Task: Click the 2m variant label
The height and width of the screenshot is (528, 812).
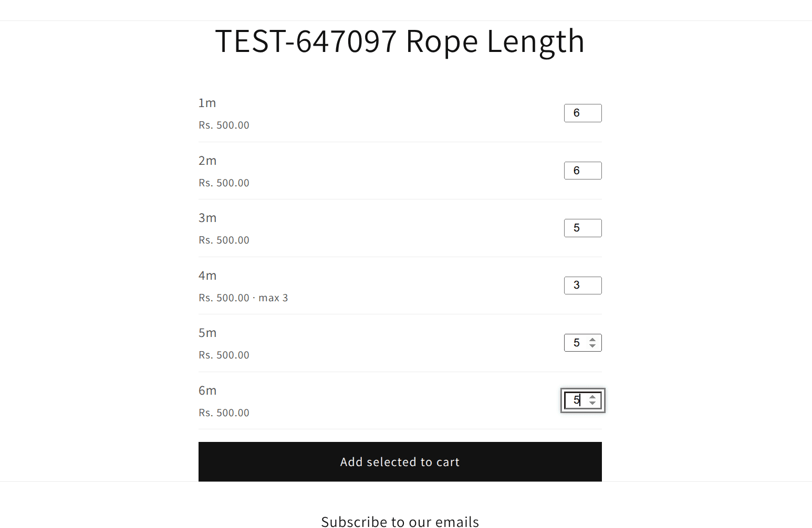Action: pyautogui.click(x=207, y=161)
